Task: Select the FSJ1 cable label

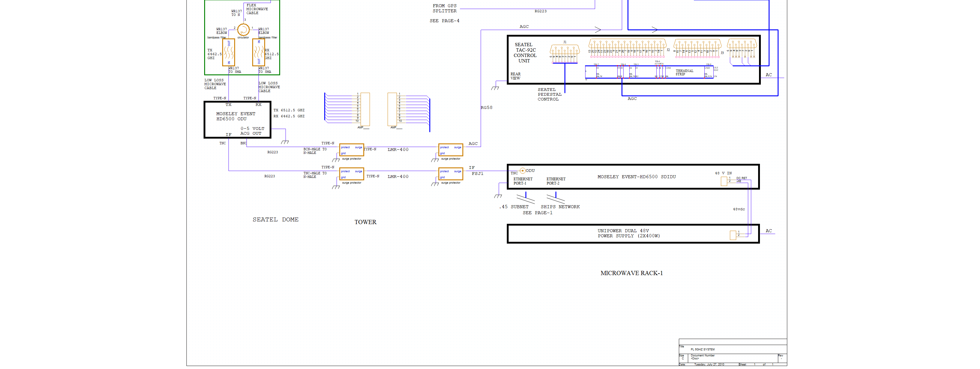Action: (x=477, y=174)
